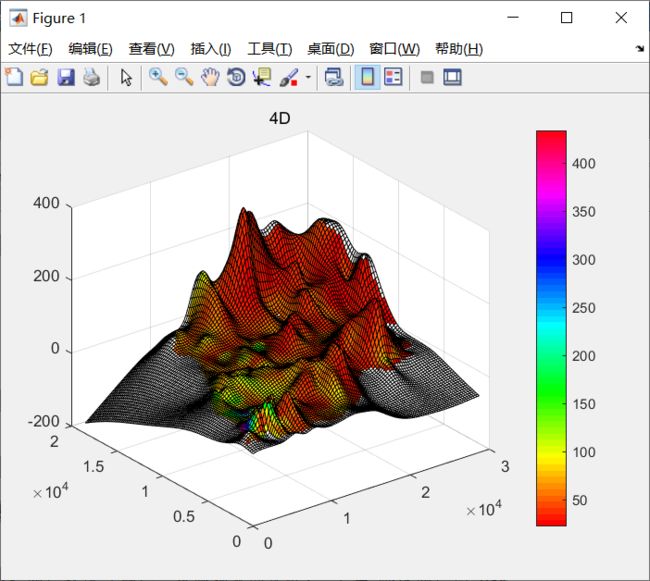
Task: Open the 窗口(W) menu
Action: (x=394, y=49)
